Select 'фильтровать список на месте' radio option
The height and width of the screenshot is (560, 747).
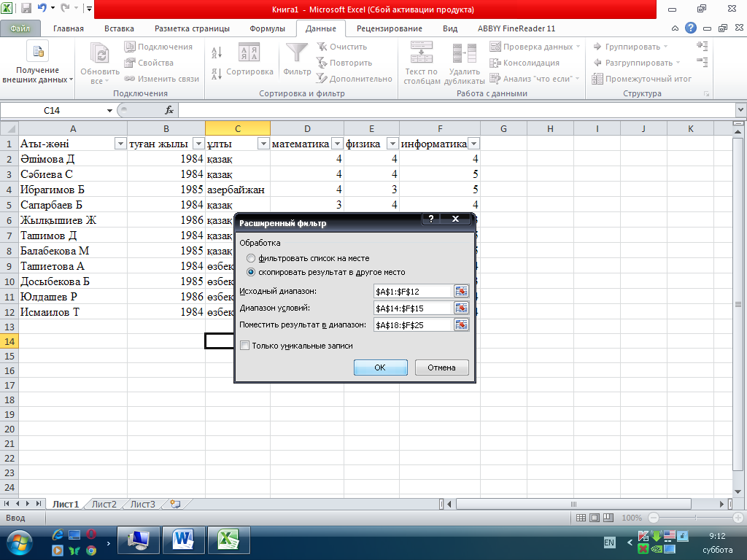pyautogui.click(x=252, y=259)
